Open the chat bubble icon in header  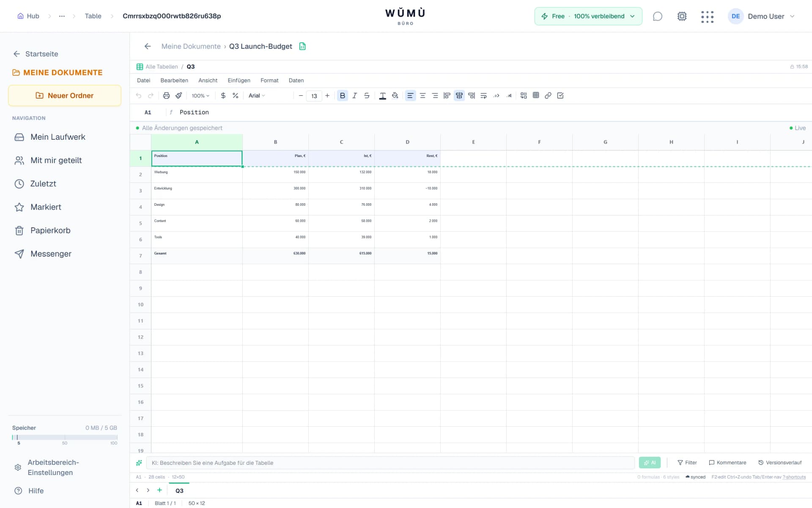pyautogui.click(x=657, y=16)
